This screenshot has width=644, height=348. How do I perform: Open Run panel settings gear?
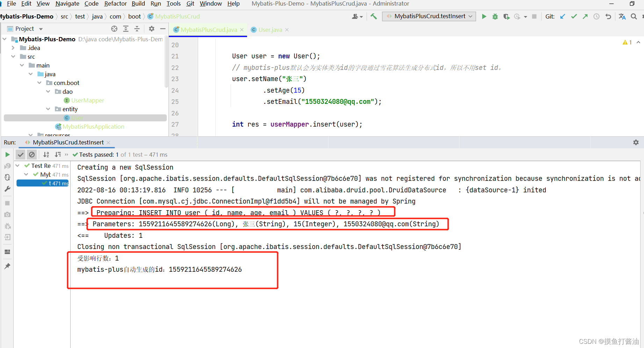[636, 142]
